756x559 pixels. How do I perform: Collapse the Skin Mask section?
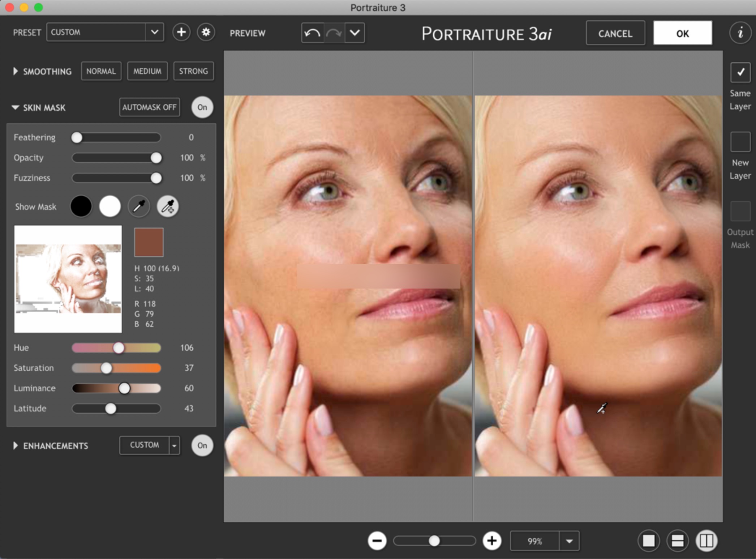[16, 107]
